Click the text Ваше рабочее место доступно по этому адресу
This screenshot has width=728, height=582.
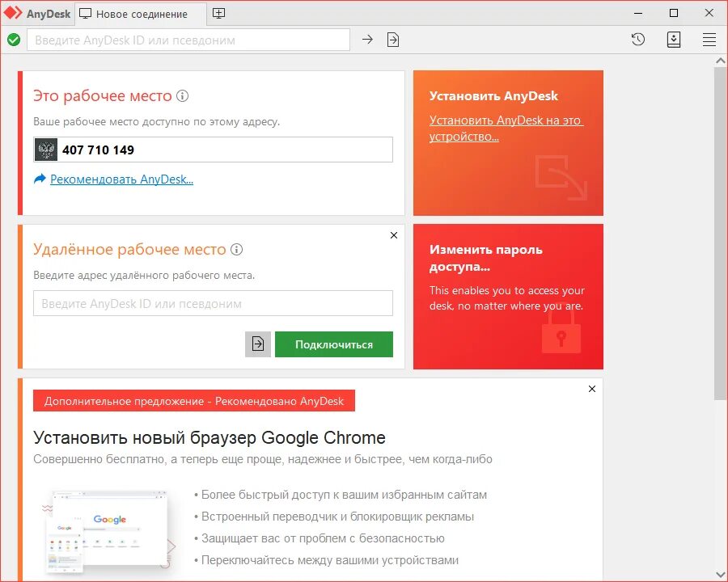tap(156, 121)
